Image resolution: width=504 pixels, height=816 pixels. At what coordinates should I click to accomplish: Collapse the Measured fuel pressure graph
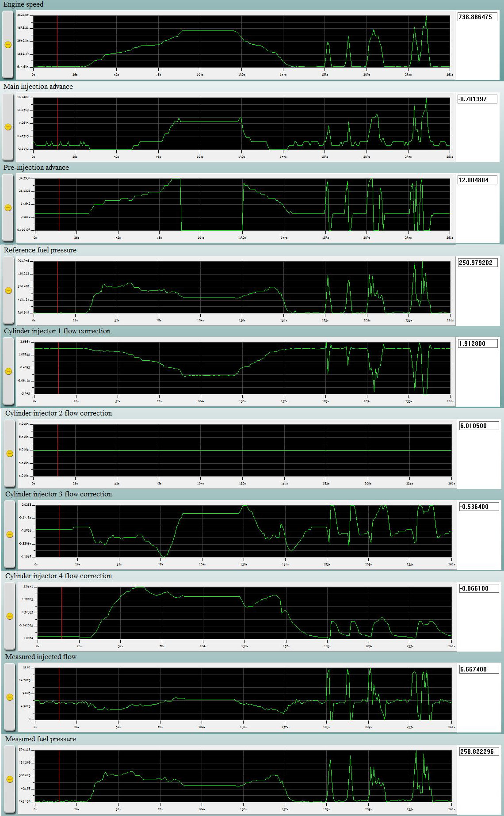pyautogui.click(x=10, y=779)
